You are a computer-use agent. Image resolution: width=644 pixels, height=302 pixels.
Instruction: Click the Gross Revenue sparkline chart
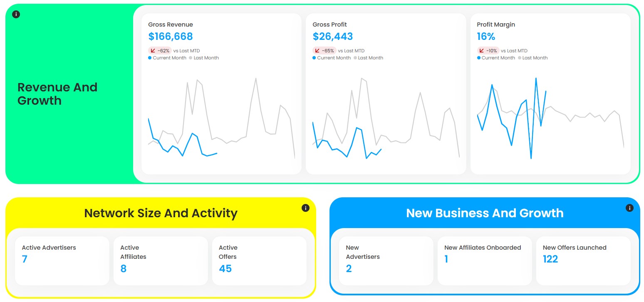(x=221, y=120)
